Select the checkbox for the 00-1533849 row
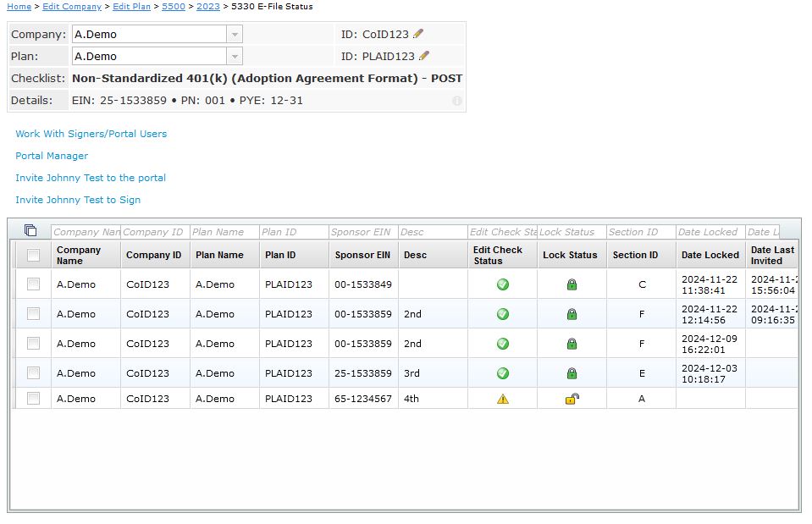 click(33, 284)
